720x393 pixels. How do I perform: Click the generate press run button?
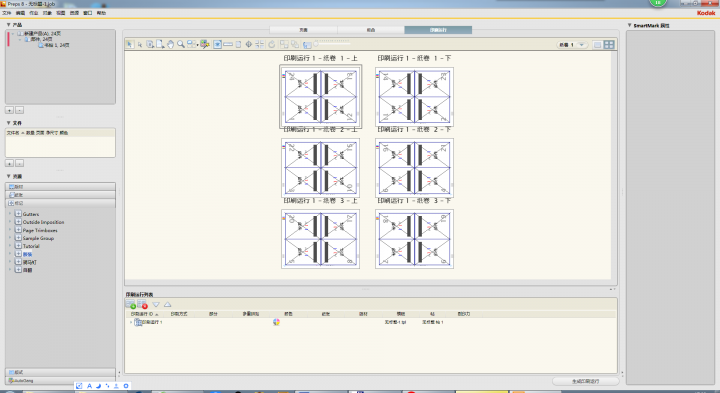coord(585,381)
